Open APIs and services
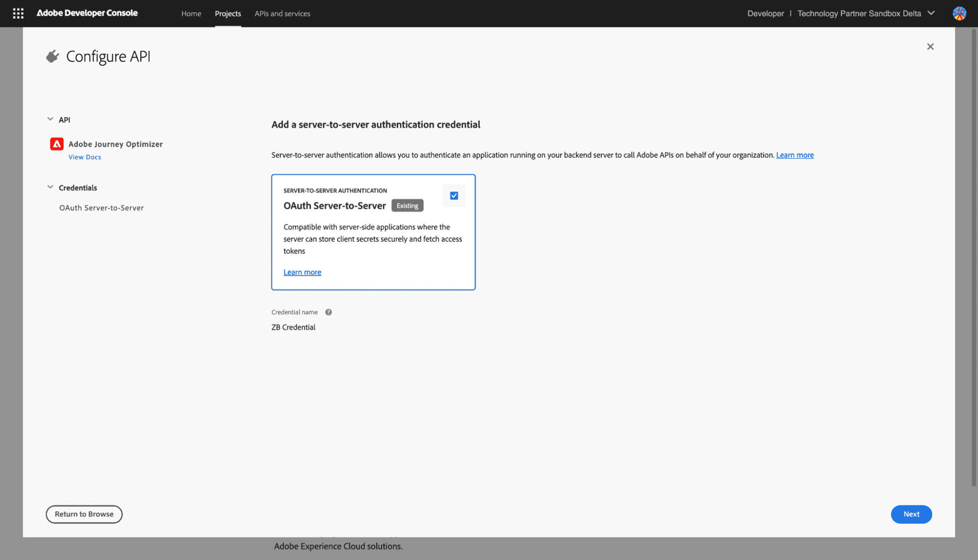The image size is (978, 560). (x=282, y=14)
